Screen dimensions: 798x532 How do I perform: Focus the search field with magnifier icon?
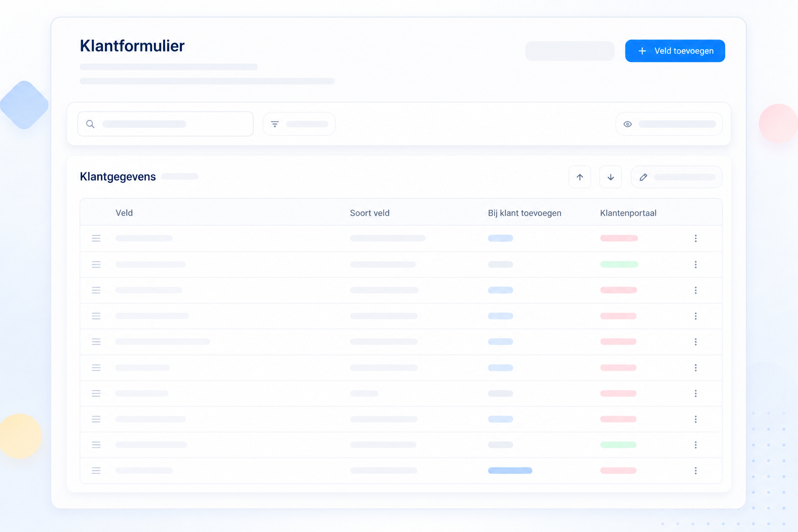pos(165,124)
